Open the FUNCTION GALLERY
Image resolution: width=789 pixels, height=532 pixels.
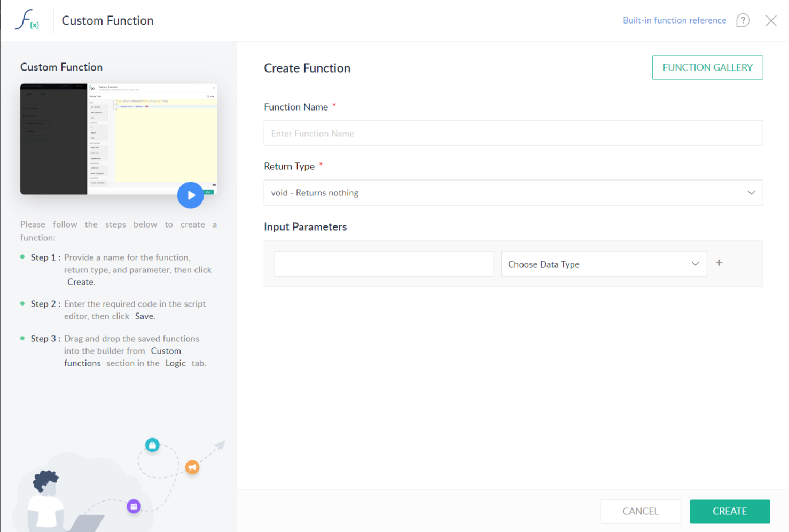[707, 67]
